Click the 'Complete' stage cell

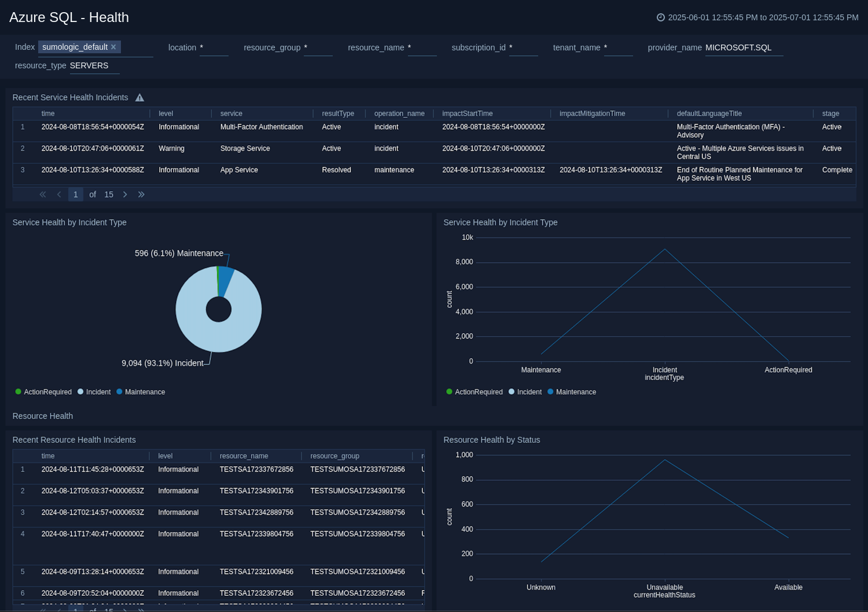pyautogui.click(x=837, y=170)
